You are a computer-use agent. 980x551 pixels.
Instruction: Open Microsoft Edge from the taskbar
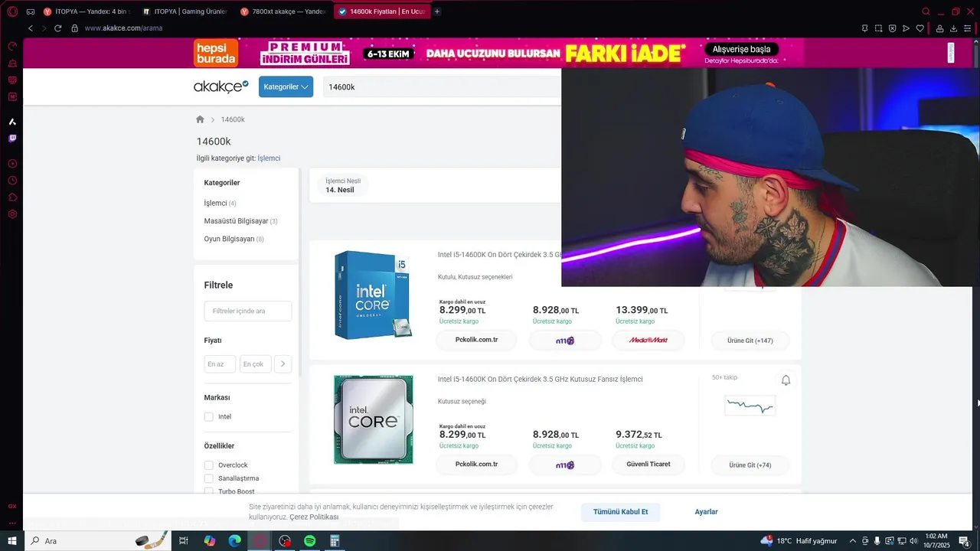tap(235, 541)
